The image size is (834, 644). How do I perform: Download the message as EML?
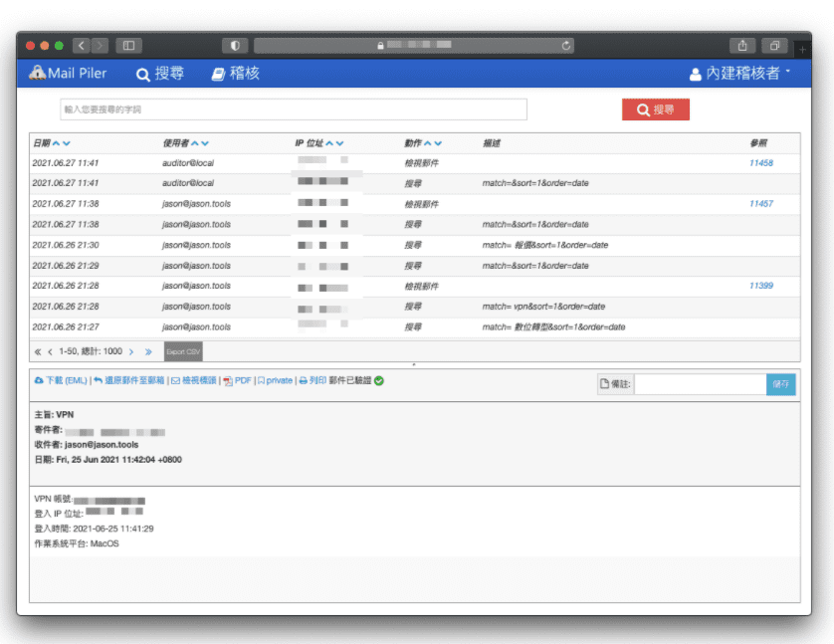[x=61, y=380]
